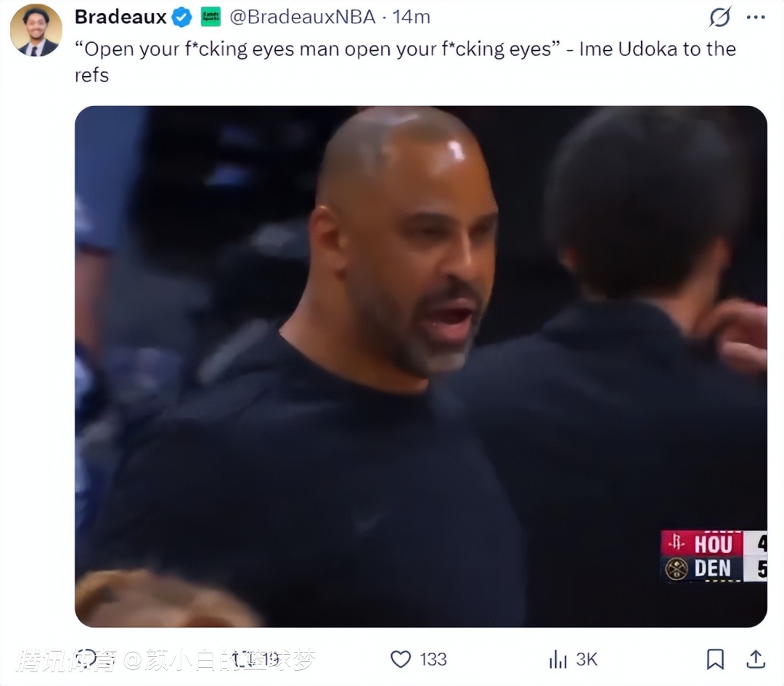This screenshot has width=784, height=686.
Task: Click the 3K views count
Action: (x=587, y=659)
